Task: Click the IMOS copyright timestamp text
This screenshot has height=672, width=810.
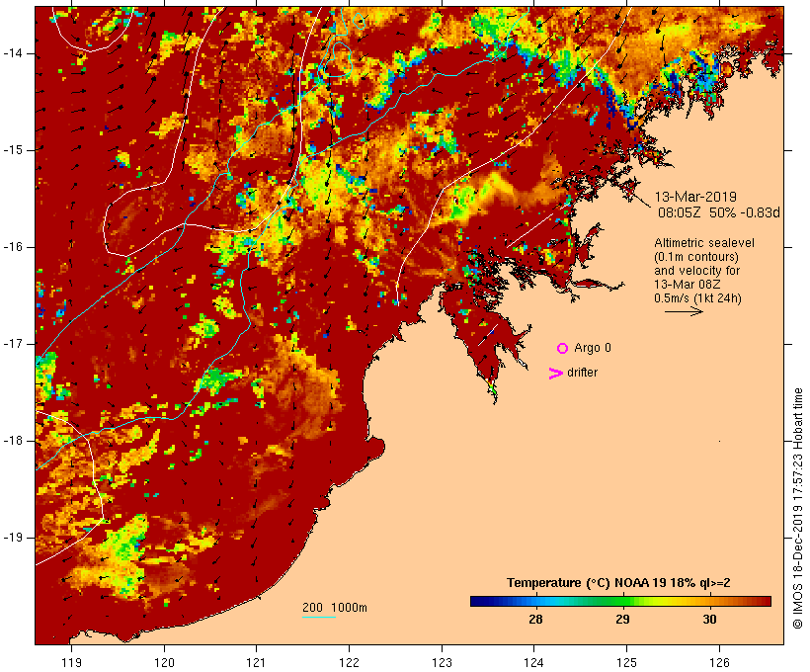Action: [797, 509]
